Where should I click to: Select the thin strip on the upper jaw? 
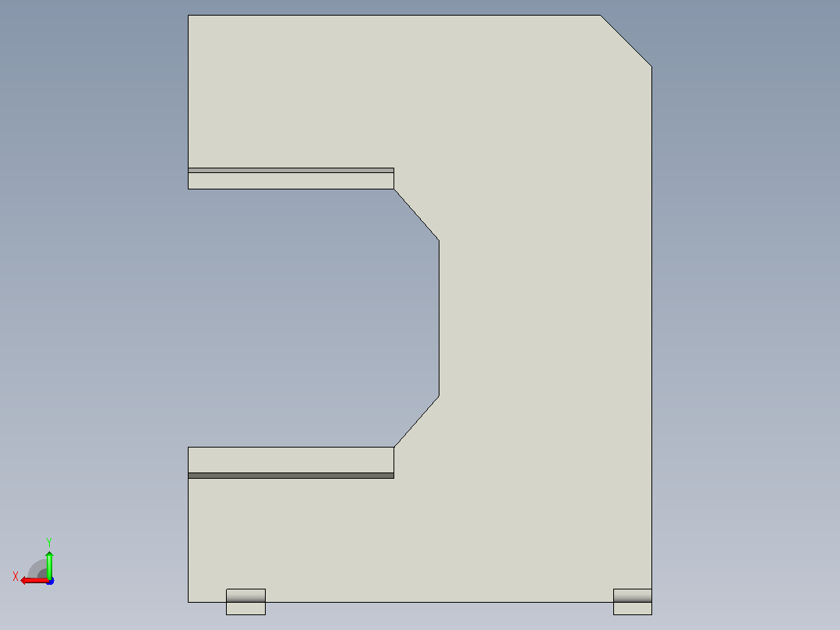tap(291, 171)
